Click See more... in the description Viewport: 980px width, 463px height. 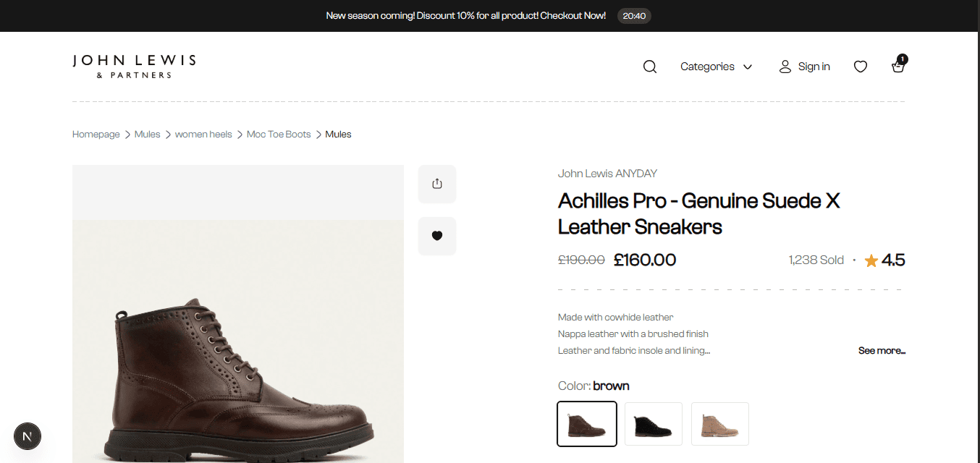pyautogui.click(x=882, y=351)
